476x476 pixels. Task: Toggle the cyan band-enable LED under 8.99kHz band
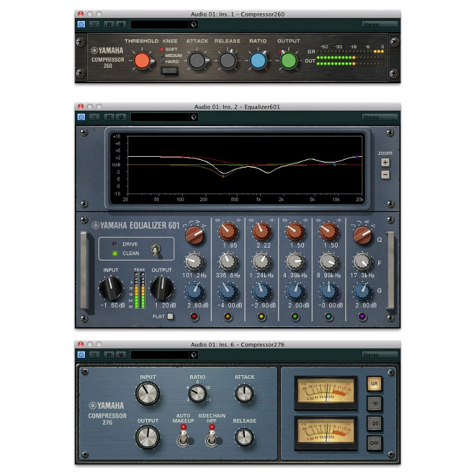coord(329,317)
